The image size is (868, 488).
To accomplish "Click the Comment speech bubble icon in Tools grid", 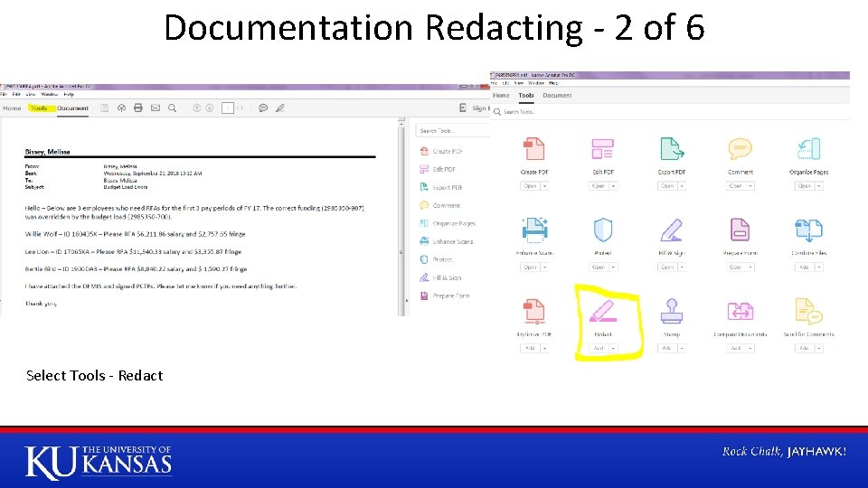I will click(741, 148).
